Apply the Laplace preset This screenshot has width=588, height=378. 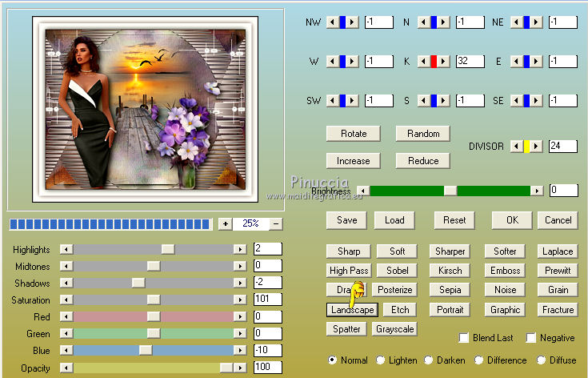(x=558, y=251)
